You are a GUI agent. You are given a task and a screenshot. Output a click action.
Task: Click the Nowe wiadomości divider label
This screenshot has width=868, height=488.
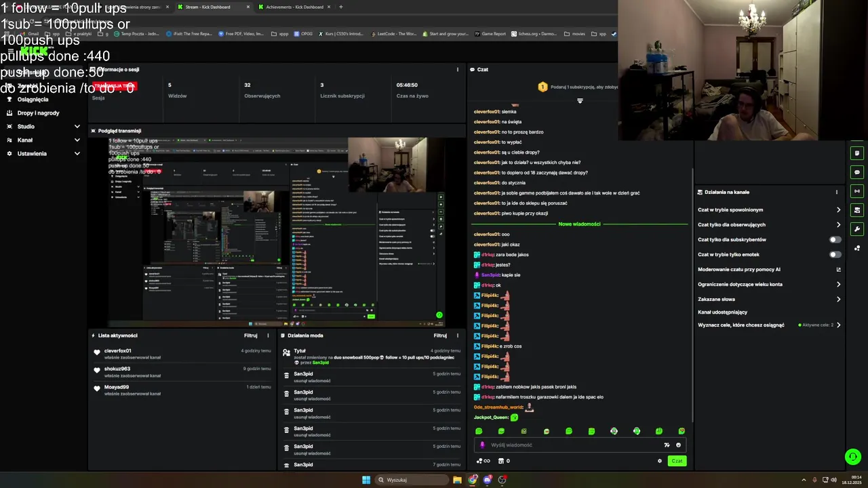(x=579, y=224)
